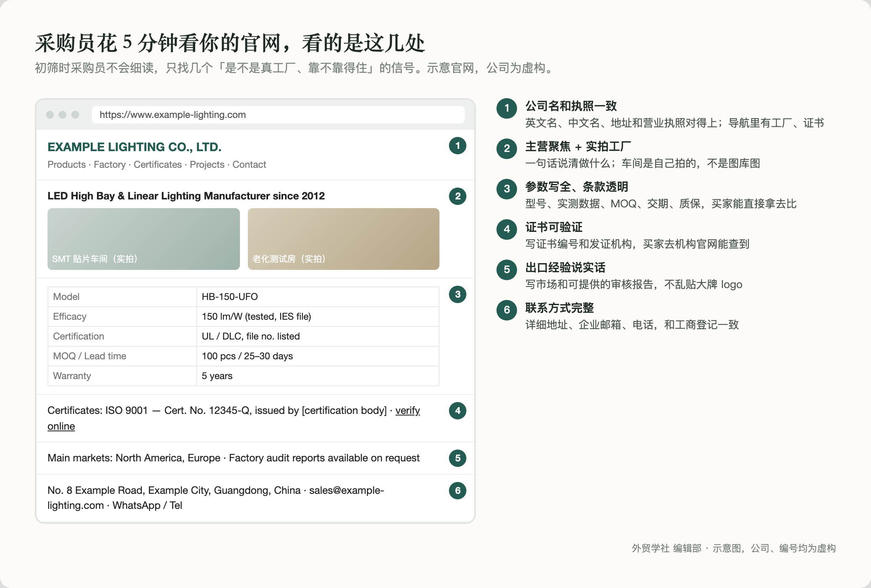Click the No. 8 Example Road address

(x=174, y=490)
